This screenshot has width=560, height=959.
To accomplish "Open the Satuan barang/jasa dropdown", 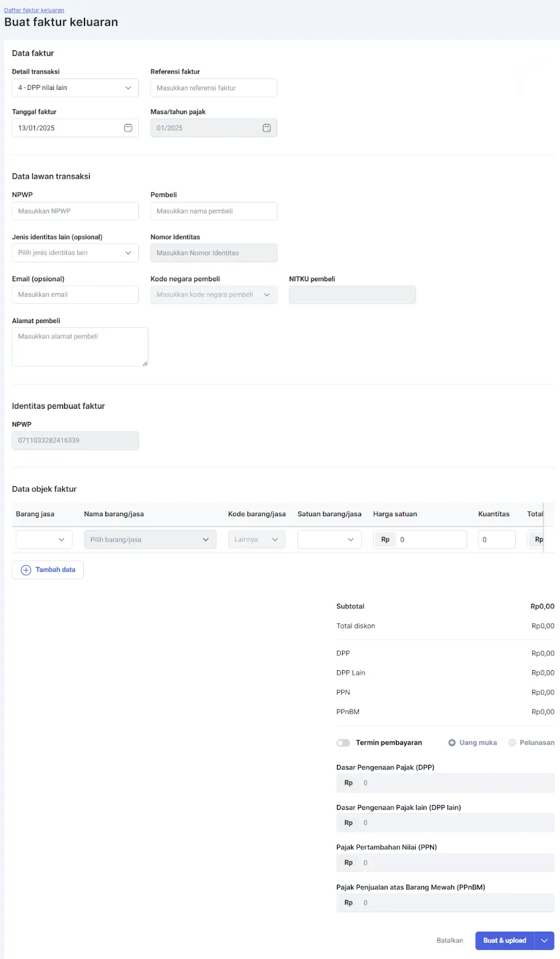I will [329, 539].
